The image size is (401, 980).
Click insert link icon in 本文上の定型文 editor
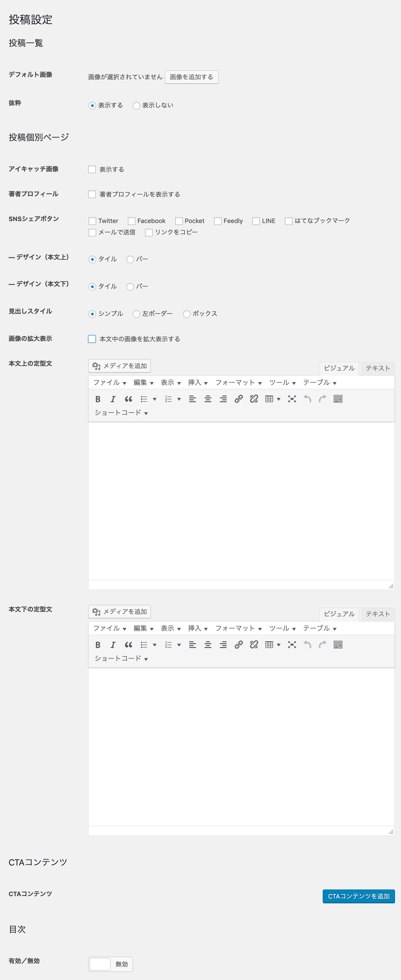tap(238, 399)
